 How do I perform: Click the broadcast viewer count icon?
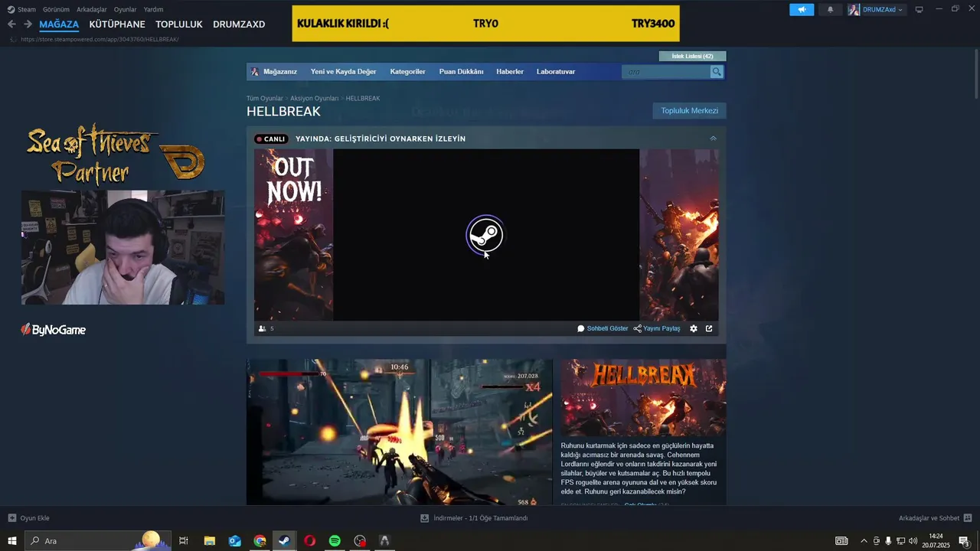[x=263, y=328]
